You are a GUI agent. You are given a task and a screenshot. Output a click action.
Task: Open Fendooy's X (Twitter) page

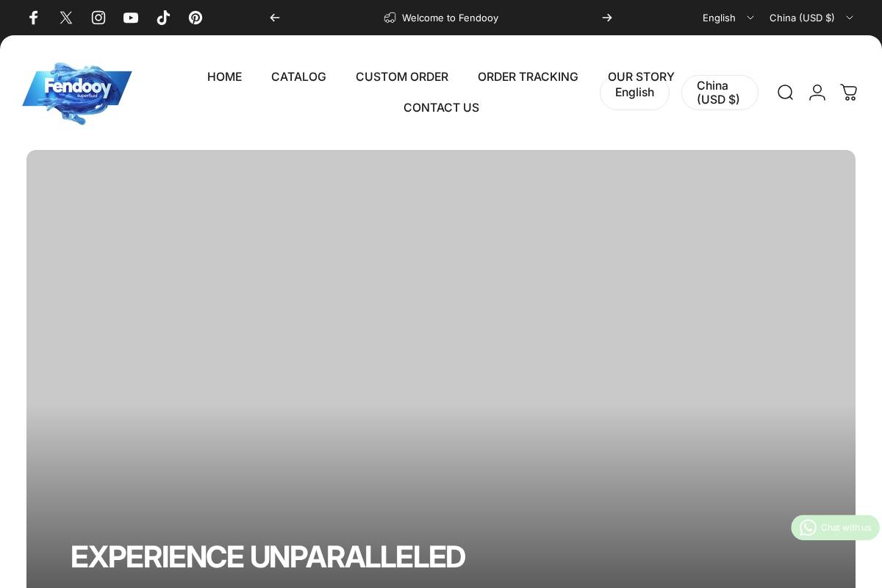(65, 18)
